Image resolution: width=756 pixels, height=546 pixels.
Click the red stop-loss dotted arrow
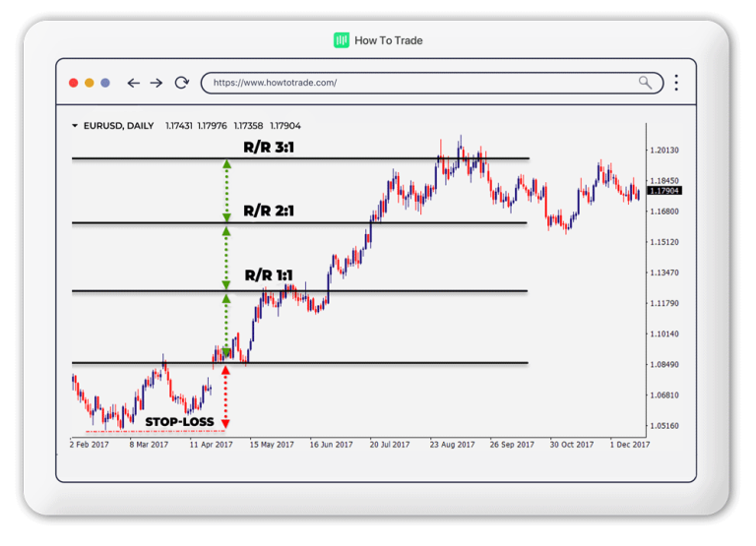point(225,398)
